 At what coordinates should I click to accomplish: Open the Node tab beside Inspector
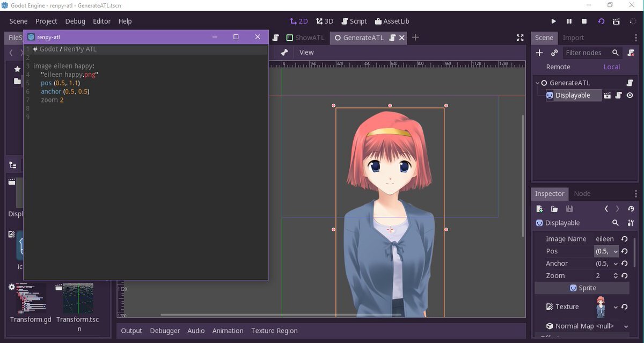[x=582, y=194]
